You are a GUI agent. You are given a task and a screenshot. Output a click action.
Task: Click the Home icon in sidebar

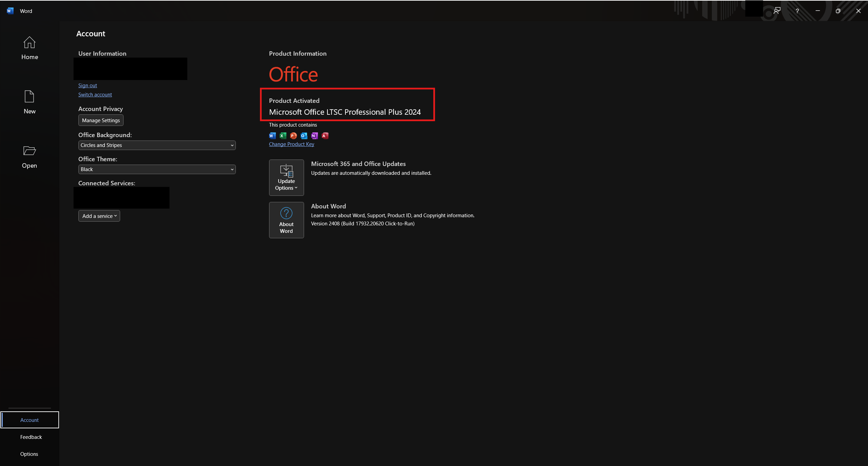(29, 43)
